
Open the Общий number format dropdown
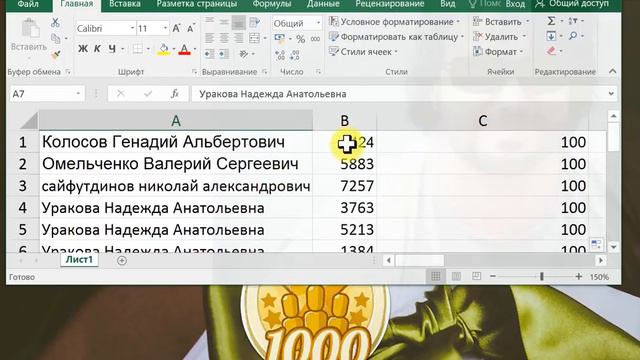pos(318,23)
